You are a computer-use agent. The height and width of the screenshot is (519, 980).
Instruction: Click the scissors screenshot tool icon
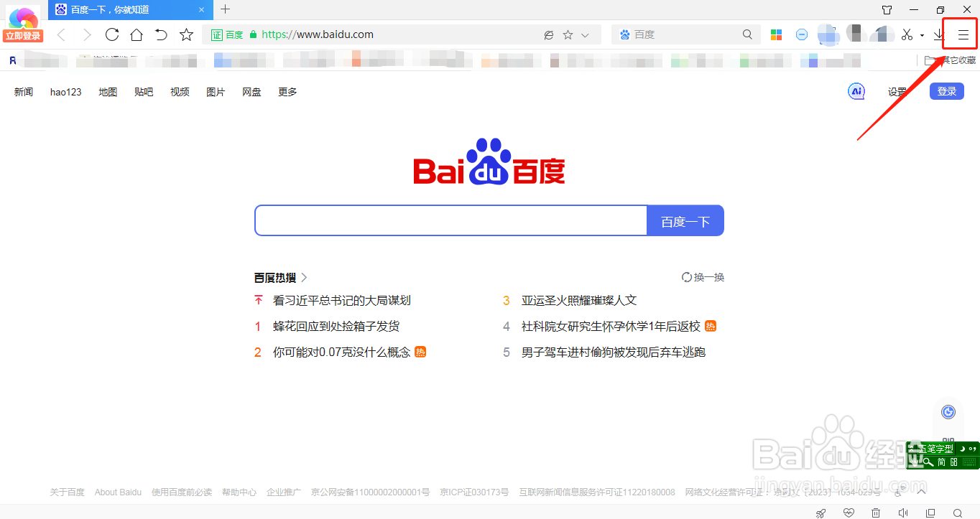pyautogui.click(x=907, y=34)
